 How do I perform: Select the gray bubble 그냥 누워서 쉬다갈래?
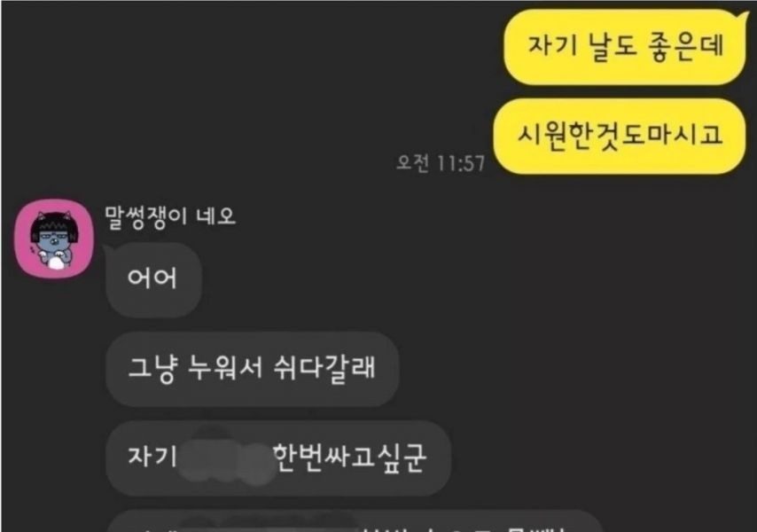(x=252, y=370)
